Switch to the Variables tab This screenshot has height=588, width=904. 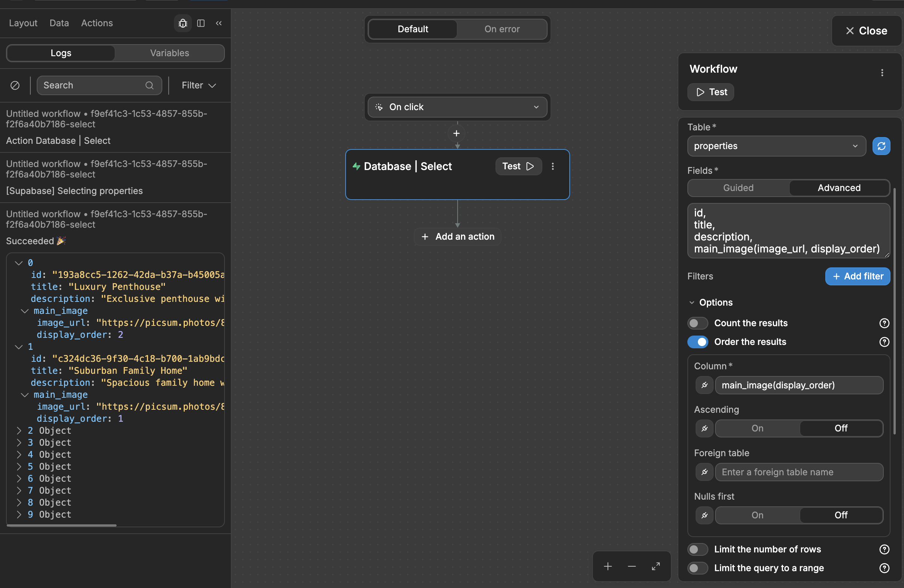click(x=169, y=53)
